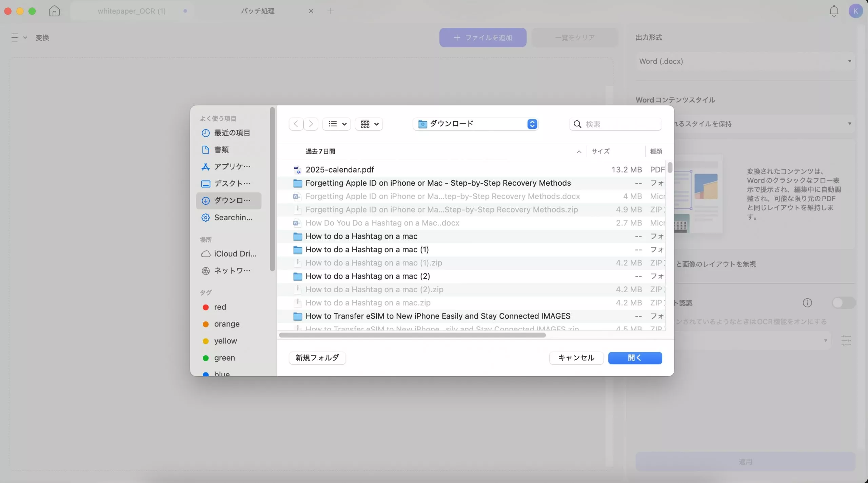Open the notifications bell icon
Image resolution: width=868 pixels, height=483 pixels.
pos(834,11)
